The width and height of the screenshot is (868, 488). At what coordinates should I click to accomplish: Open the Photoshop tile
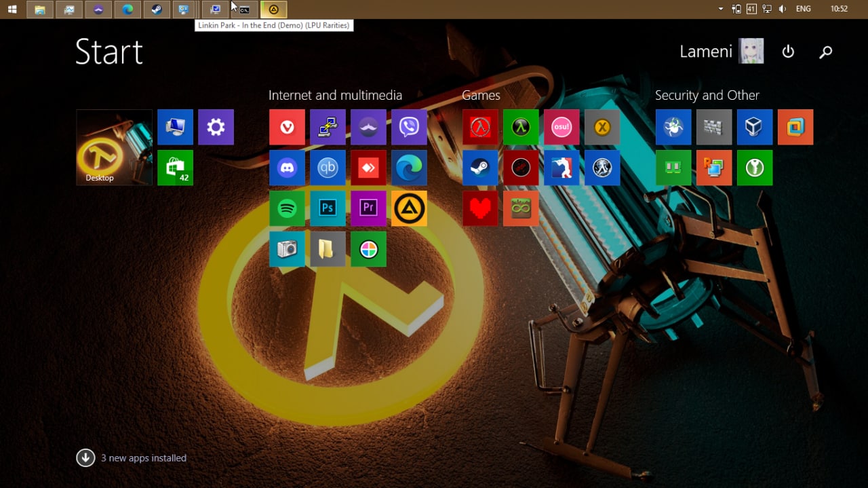(328, 208)
